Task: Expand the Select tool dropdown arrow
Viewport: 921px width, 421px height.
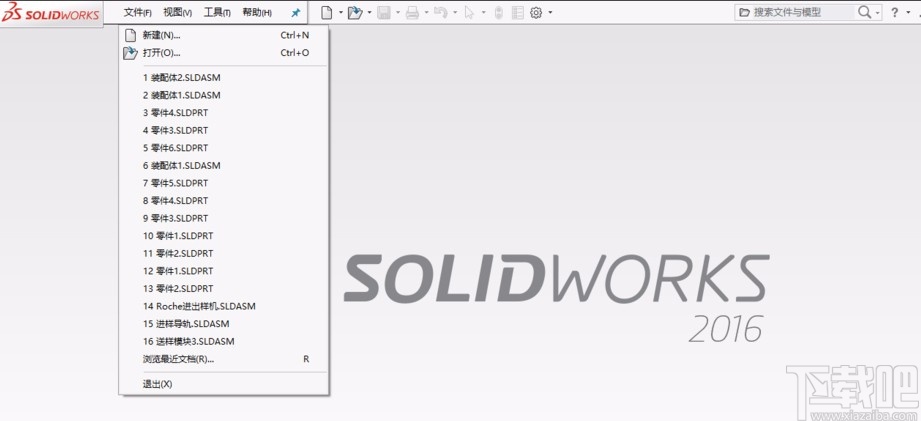Action: pyautogui.click(x=483, y=12)
